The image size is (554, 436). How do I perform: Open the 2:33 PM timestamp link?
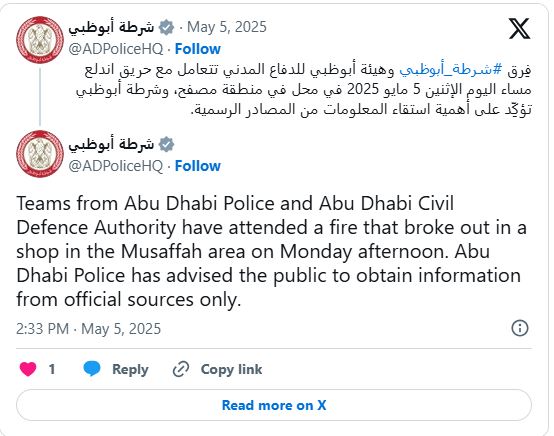(x=88, y=329)
